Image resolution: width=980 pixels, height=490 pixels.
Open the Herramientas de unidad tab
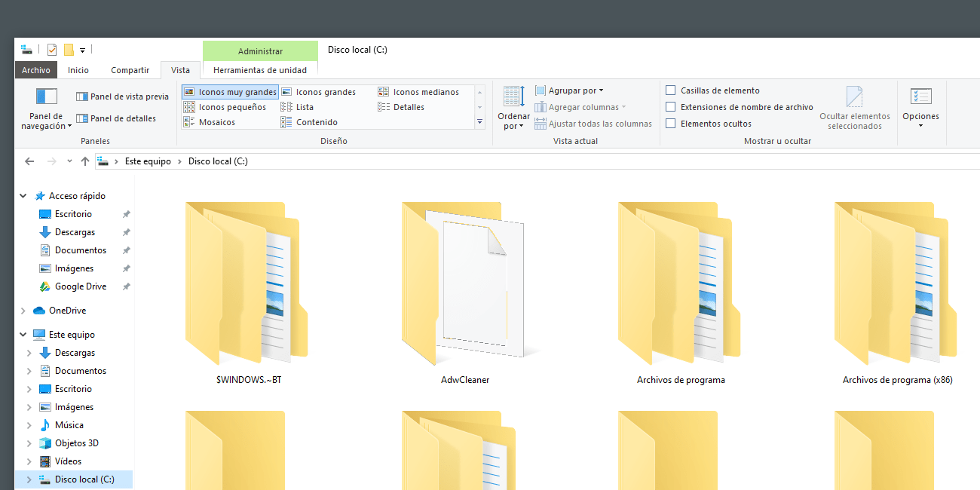point(260,70)
